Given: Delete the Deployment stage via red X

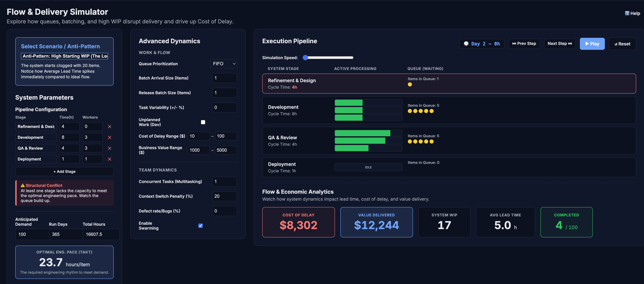Looking at the screenshot, I should (109, 159).
